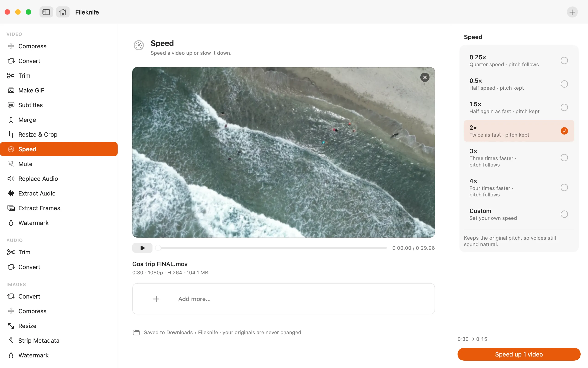Open Audio Trim in sidebar
Screen dimensions: 588x368
point(59,252)
